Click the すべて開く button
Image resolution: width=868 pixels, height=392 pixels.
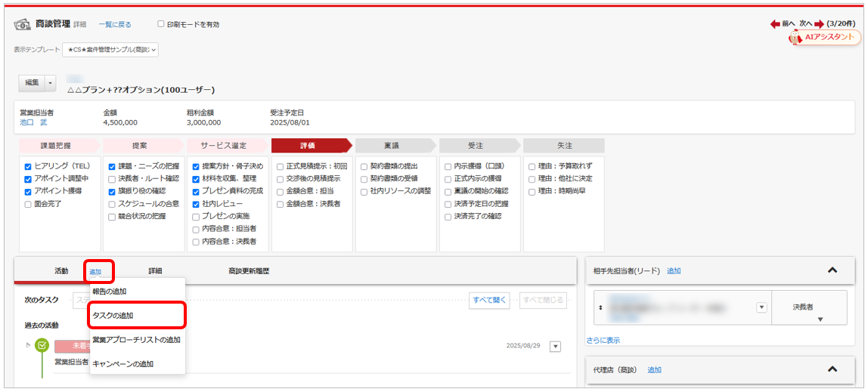tap(488, 300)
